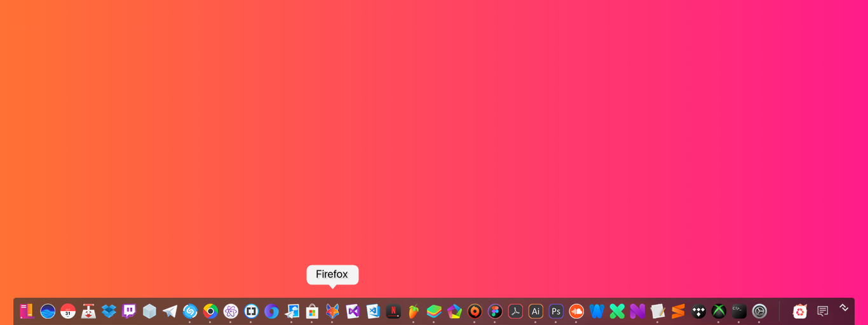Open the paper plane cloud picture icon
This screenshot has height=325, width=868.
tap(292, 311)
